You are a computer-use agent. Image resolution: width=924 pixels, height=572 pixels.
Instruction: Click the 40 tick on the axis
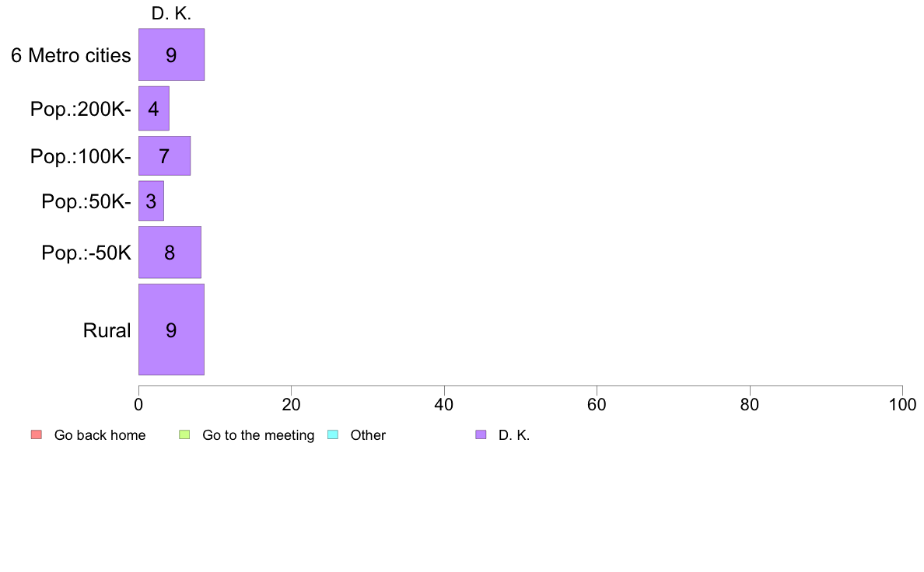[x=444, y=405]
